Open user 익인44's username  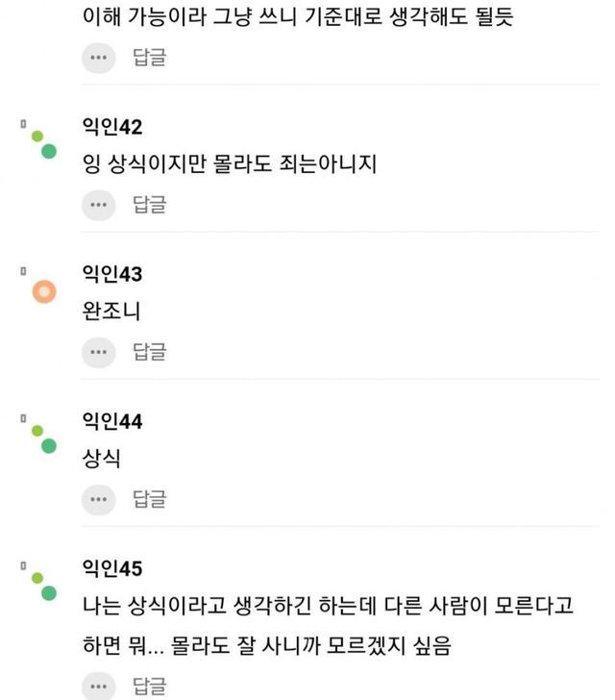tap(113, 421)
